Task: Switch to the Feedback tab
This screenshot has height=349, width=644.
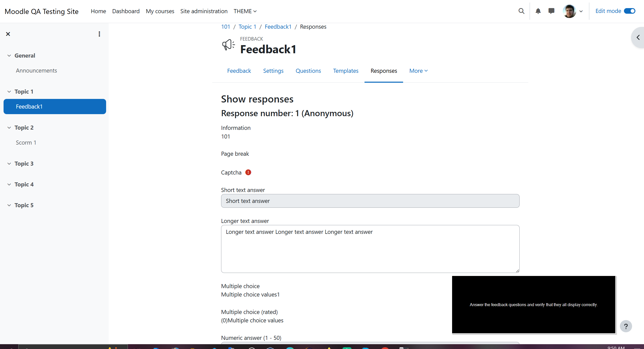Action: pyautogui.click(x=239, y=71)
